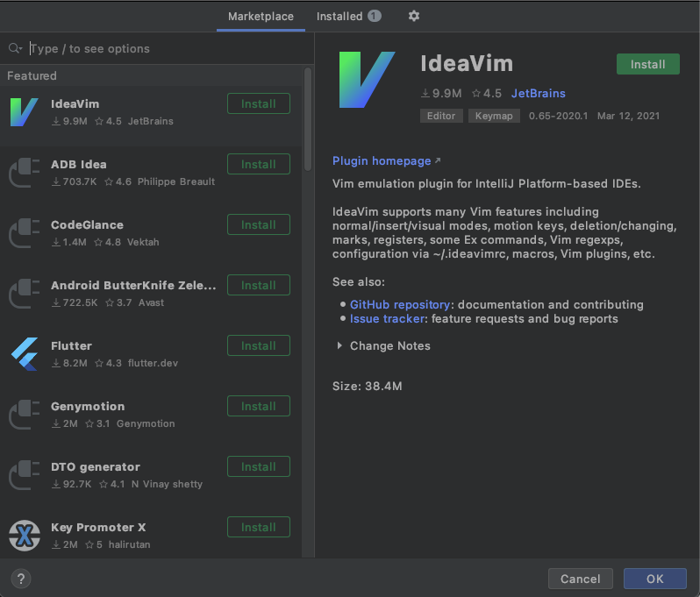The height and width of the screenshot is (597, 700).
Task: Select the Genymotion plugin name
Action: (88, 407)
